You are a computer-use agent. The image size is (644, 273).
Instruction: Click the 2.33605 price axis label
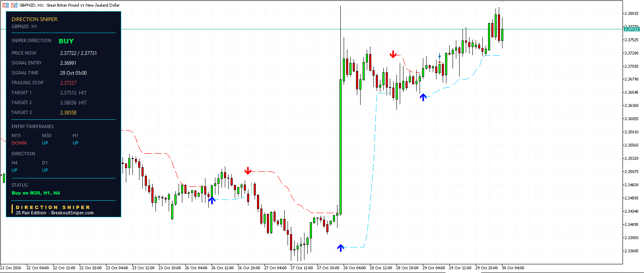[632, 251]
